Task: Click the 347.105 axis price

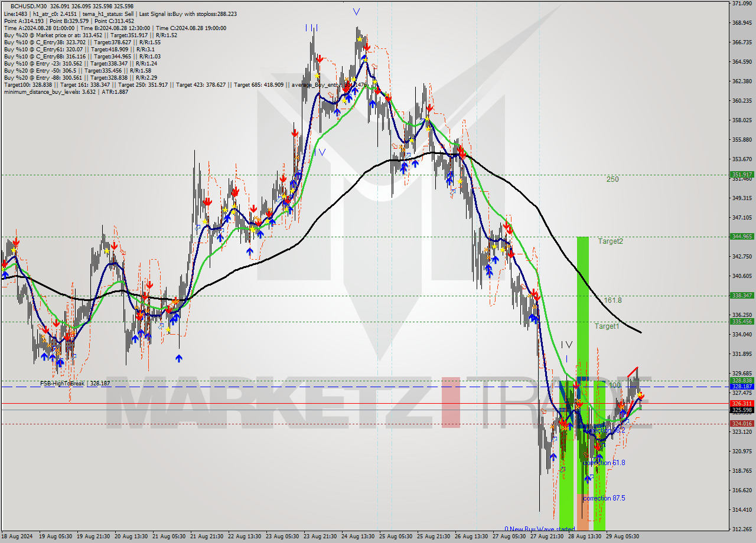Action: pyautogui.click(x=742, y=217)
